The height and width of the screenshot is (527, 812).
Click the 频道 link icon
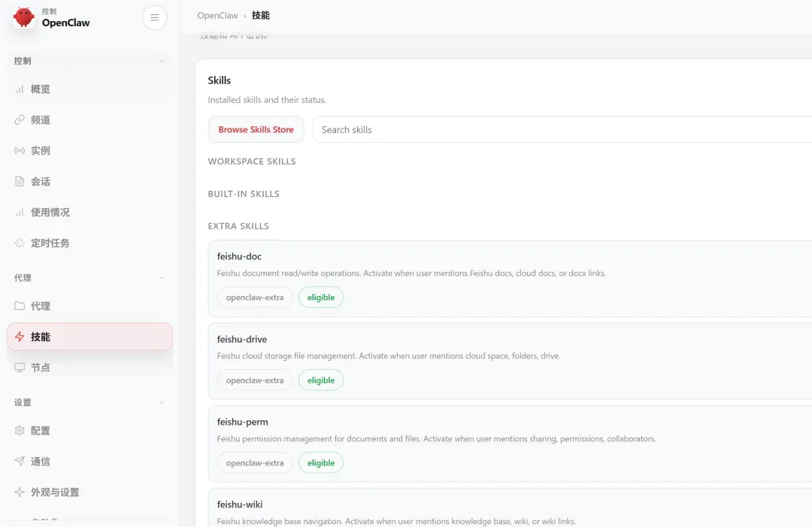20,120
